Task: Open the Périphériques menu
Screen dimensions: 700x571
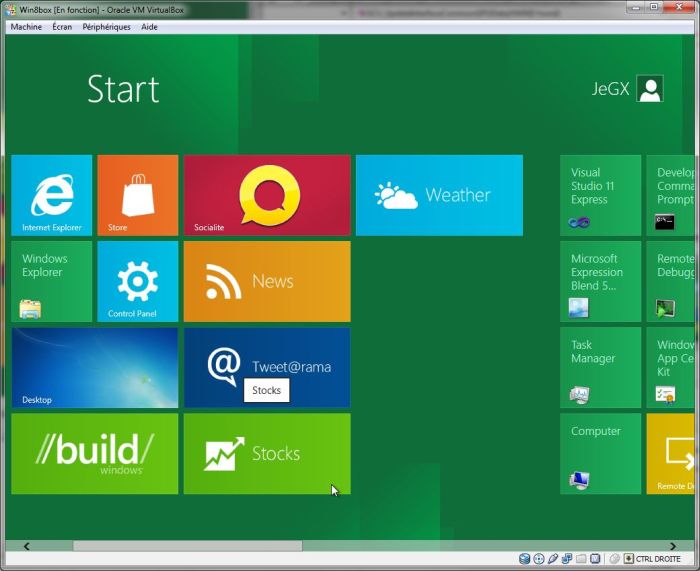Action: click(x=106, y=27)
